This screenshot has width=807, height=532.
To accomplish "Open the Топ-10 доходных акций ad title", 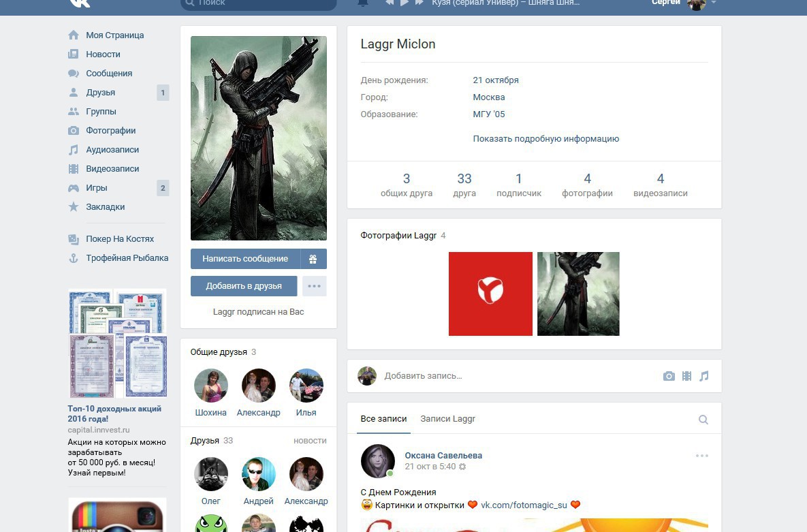I will tap(114, 413).
